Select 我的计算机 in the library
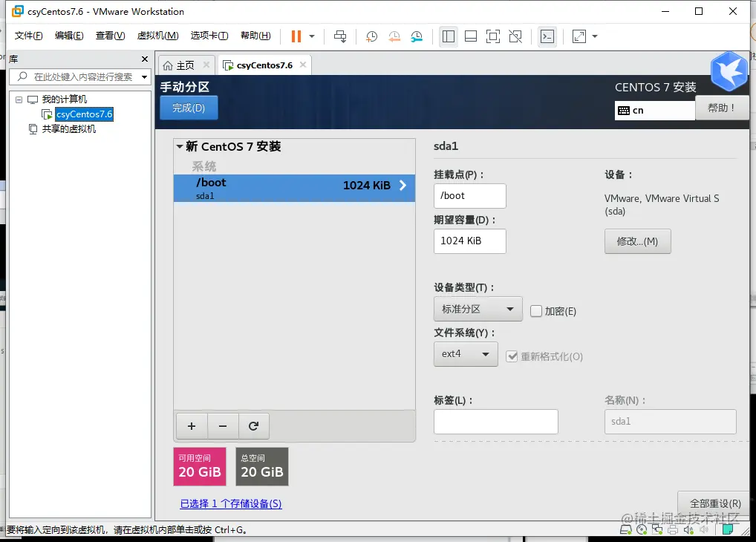This screenshot has width=756, height=542. click(x=64, y=99)
